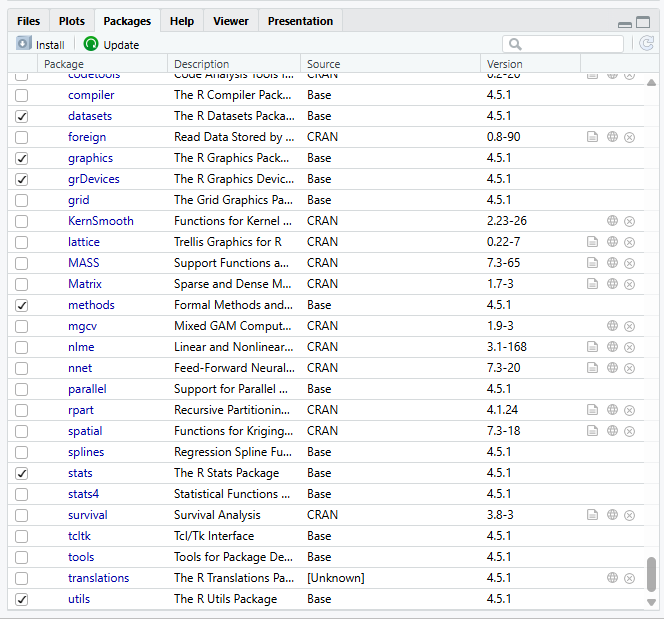
Task: Uncheck the grDevices package
Action: [x=22, y=180]
